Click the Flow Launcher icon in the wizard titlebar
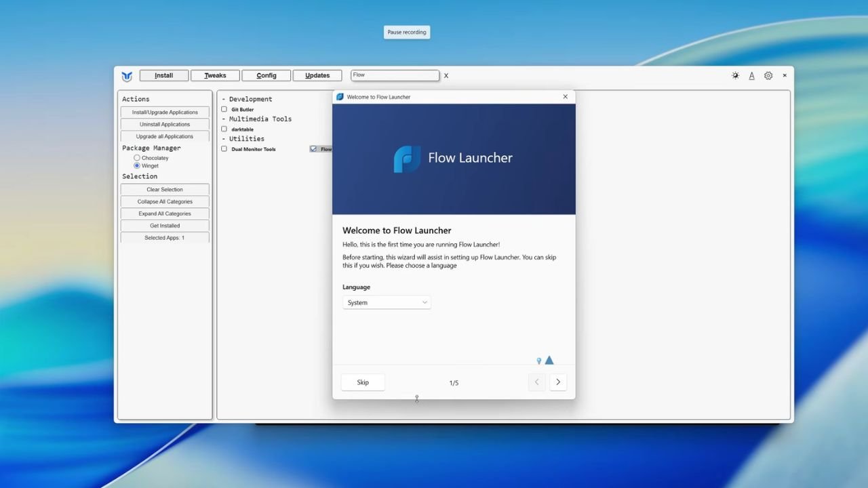The width and height of the screenshot is (868, 488). point(340,97)
